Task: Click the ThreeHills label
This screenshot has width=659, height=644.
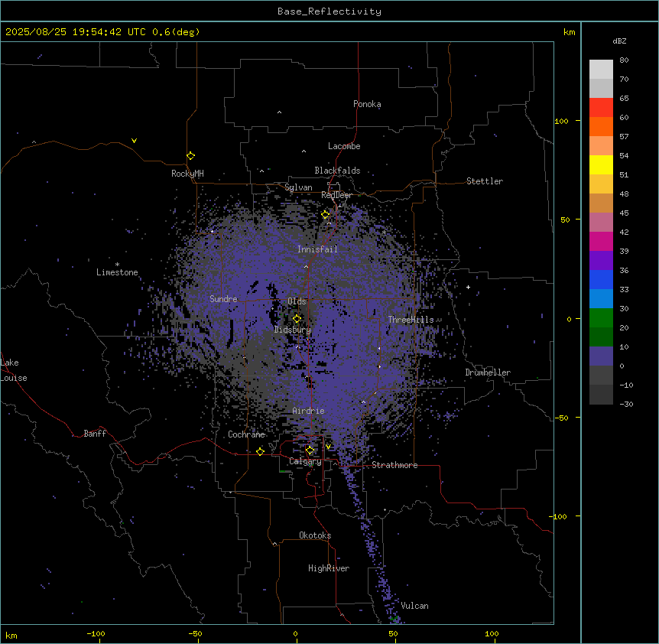Action: pos(411,320)
